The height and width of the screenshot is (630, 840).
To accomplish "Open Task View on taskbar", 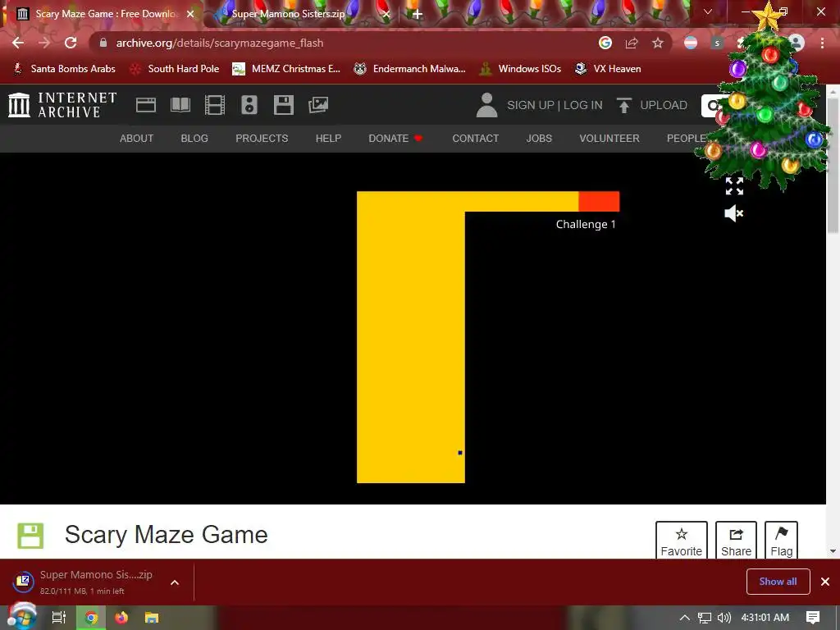I will (59, 618).
